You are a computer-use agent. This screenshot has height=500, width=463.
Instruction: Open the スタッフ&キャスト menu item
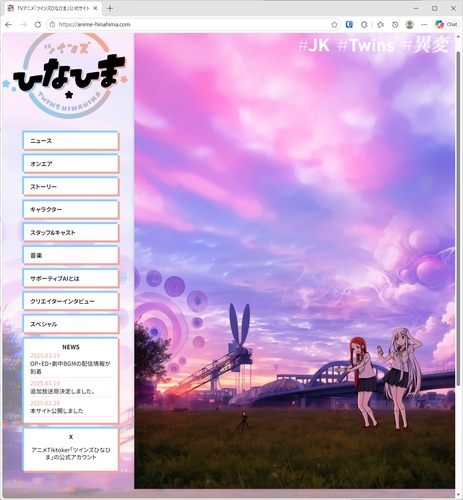[71, 233]
